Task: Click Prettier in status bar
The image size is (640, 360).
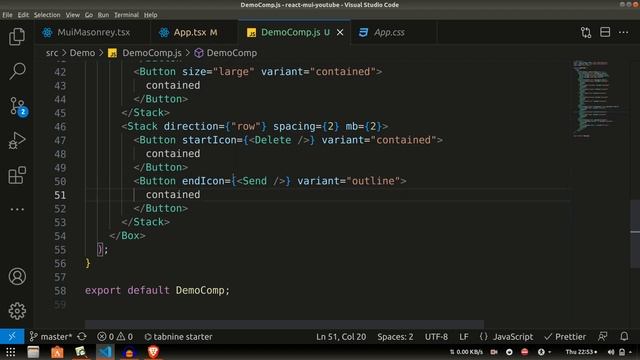Action: pyautogui.click(x=565, y=337)
